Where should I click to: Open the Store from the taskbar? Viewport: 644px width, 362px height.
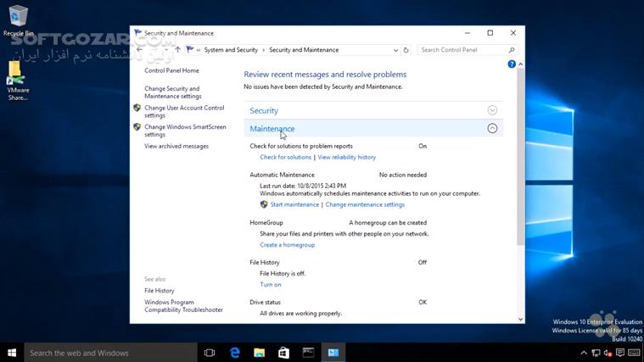(x=283, y=353)
